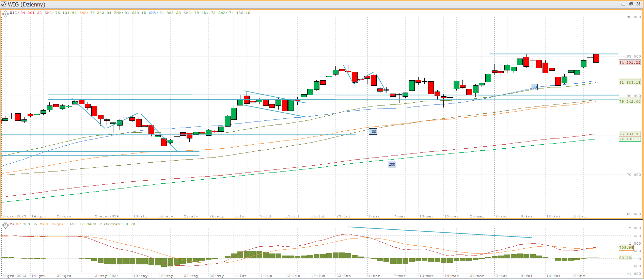Click the red WIG price tag 84 201.22
644x279 pixels.
pyautogui.click(x=630, y=63)
